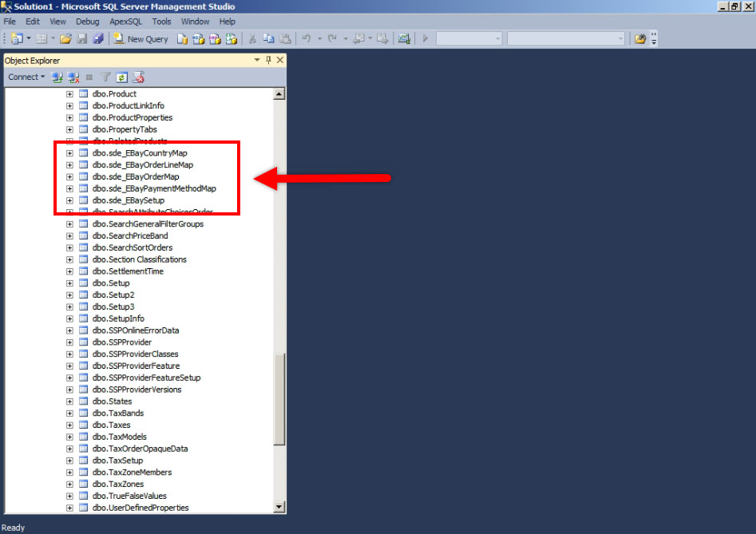Viewport: 756px width, 534px height.
Task: Click the Object Explorer scroll down arrow
Action: pos(279,506)
